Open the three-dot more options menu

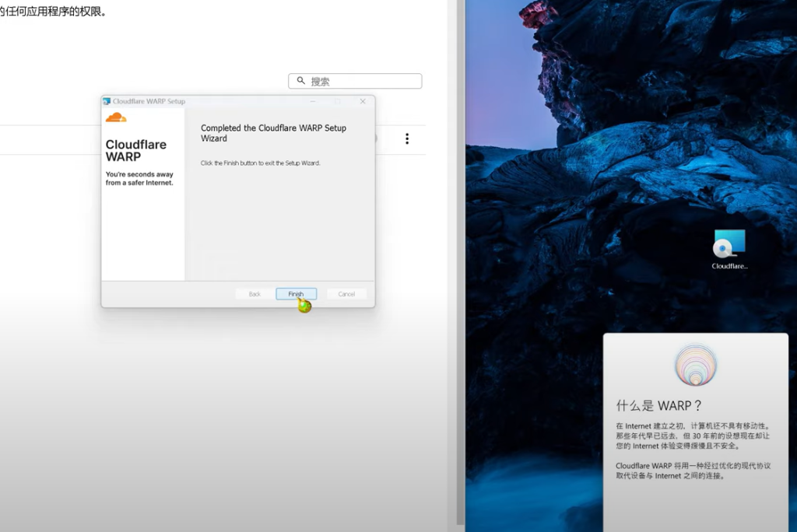click(407, 138)
